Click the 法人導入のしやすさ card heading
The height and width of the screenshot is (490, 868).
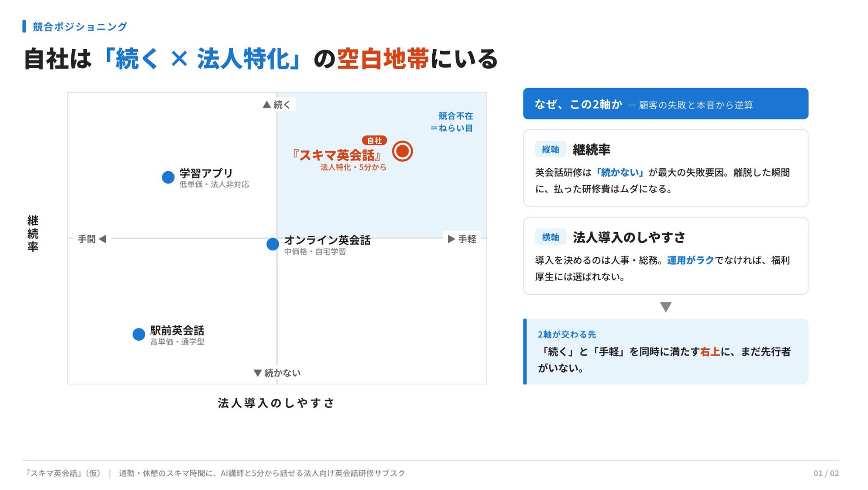pyautogui.click(x=629, y=237)
